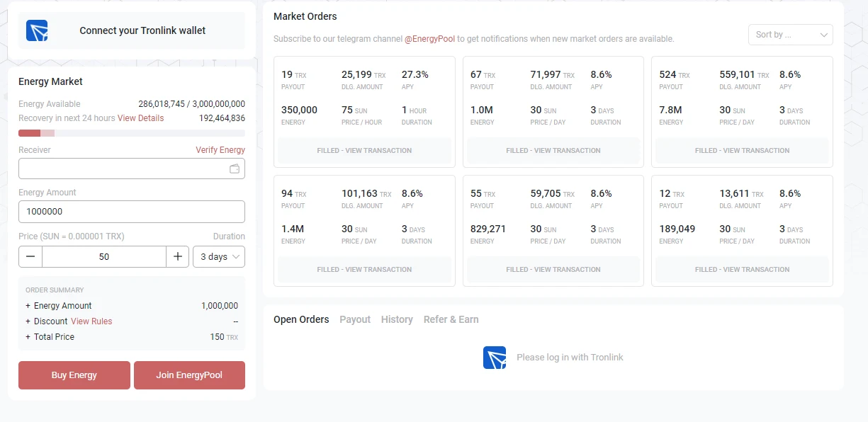Decrease the price with the minus button
Viewport: 868px width, 422px height.
pyautogui.click(x=30, y=256)
